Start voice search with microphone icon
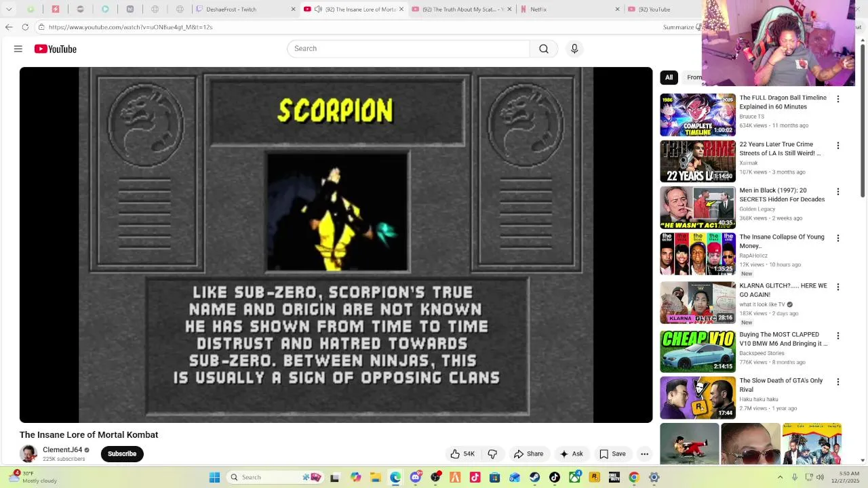This screenshot has height=488, width=868. 574,49
